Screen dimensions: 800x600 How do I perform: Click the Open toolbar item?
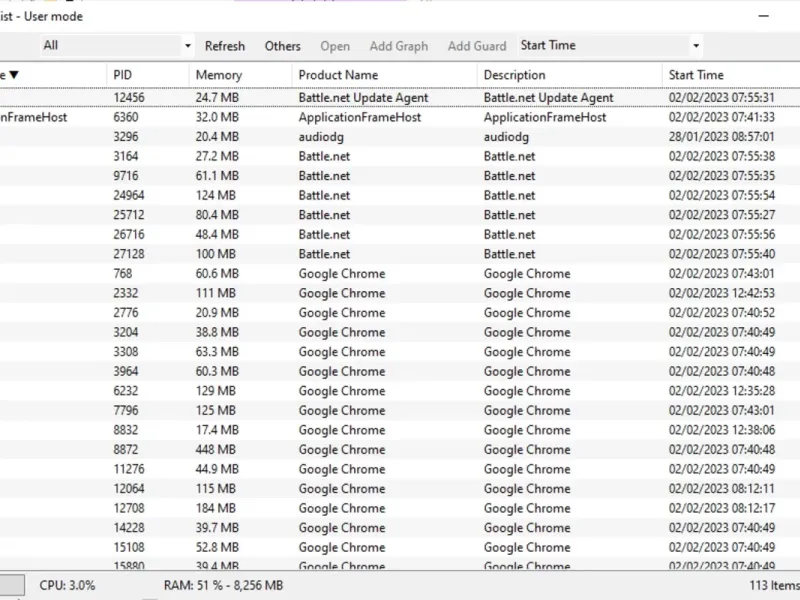click(335, 46)
